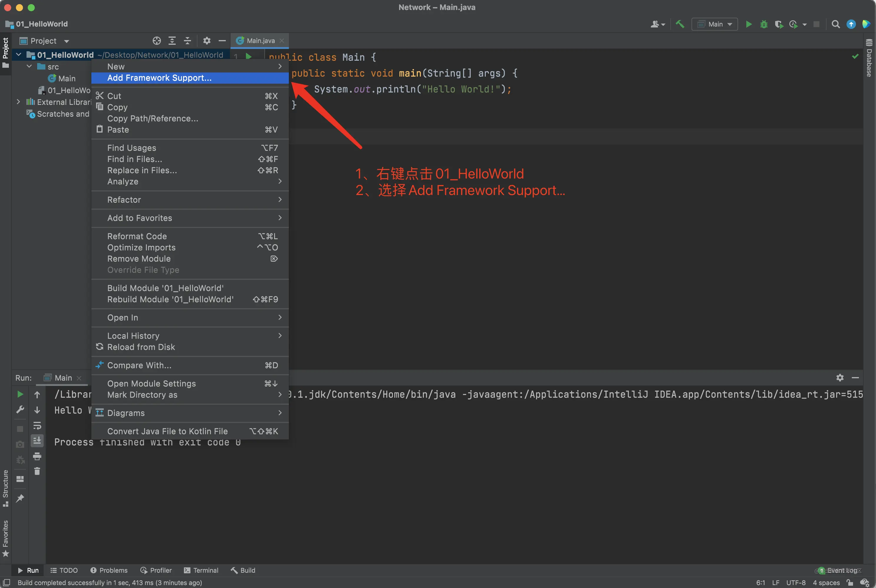This screenshot has width=876, height=588.
Task: Click the down arrow in Run console
Action: [x=37, y=410]
